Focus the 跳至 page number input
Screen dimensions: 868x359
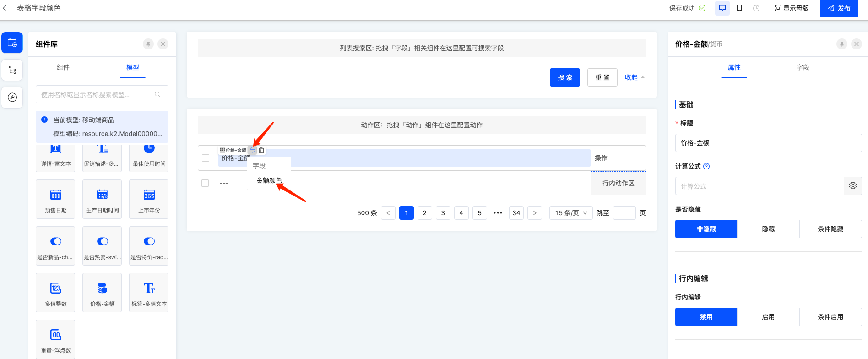pyautogui.click(x=624, y=213)
